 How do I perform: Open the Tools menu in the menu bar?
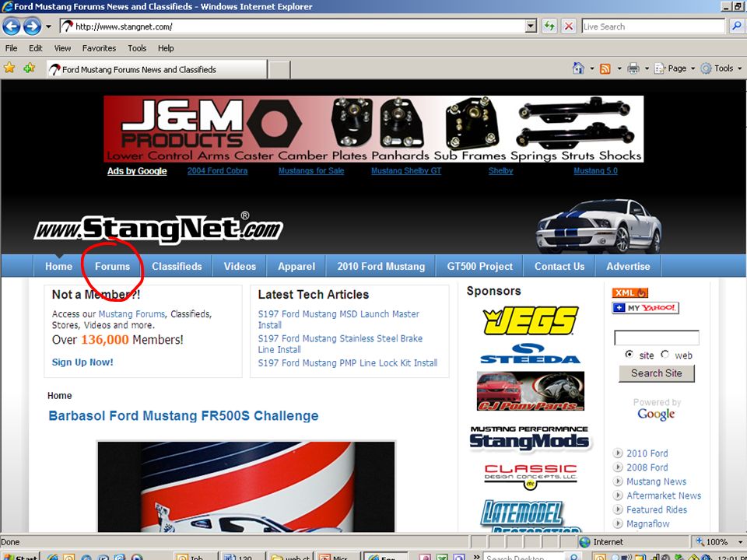(x=137, y=48)
